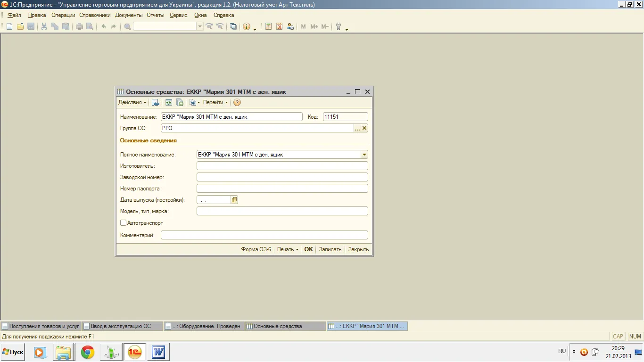Click the Закрыть button
Image resolution: width=644 pixels, height=362 pixels.
click(x=358, y=249)
